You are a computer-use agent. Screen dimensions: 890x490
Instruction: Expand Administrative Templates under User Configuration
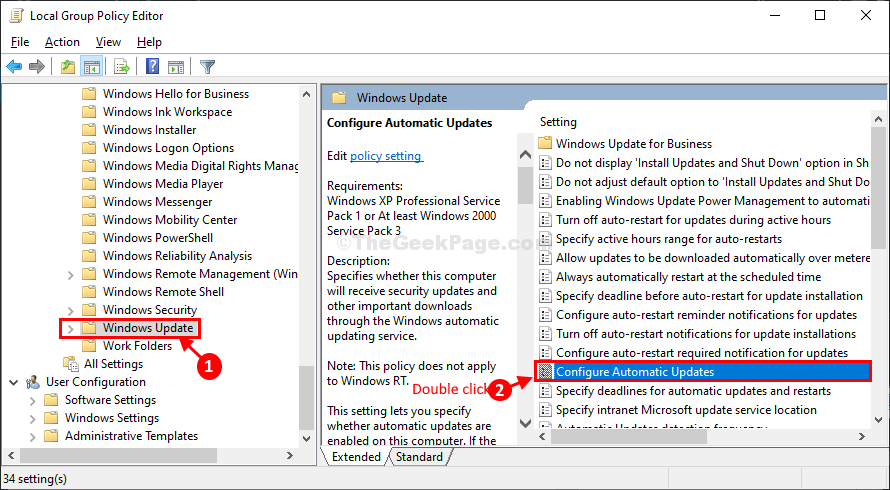[32, 437]
